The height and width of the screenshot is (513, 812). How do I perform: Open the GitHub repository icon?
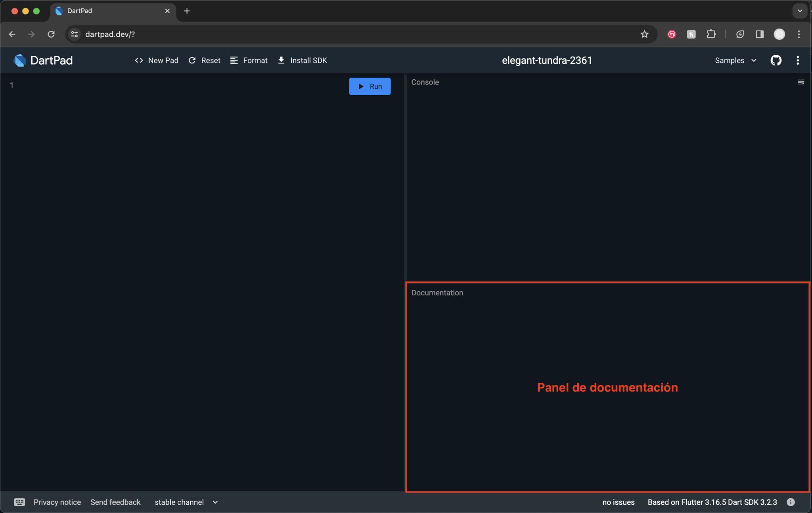776,60
